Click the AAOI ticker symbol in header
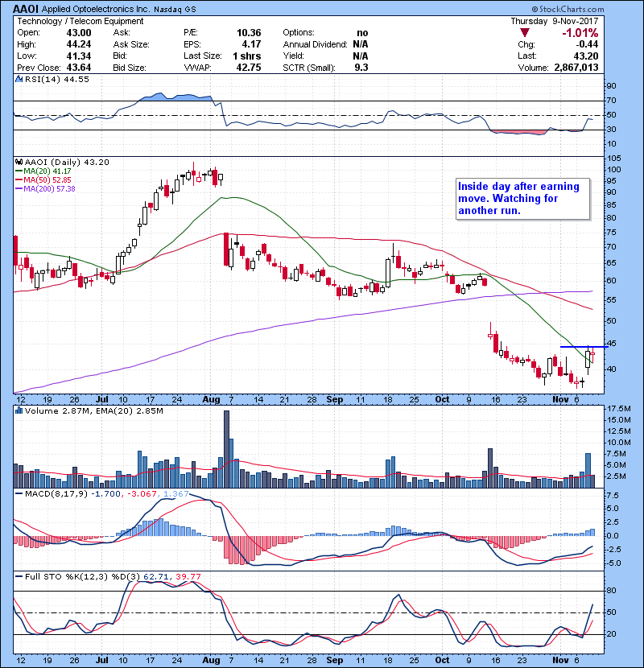The width and height of the screenshot is (644, 668). click(26, 9)
